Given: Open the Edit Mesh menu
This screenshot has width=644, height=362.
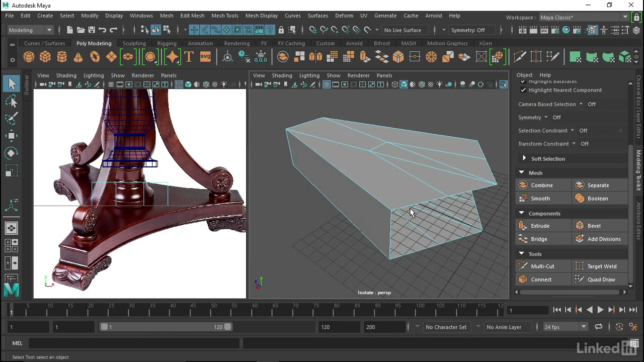Looking at the screenshot, I should point(192,16).
